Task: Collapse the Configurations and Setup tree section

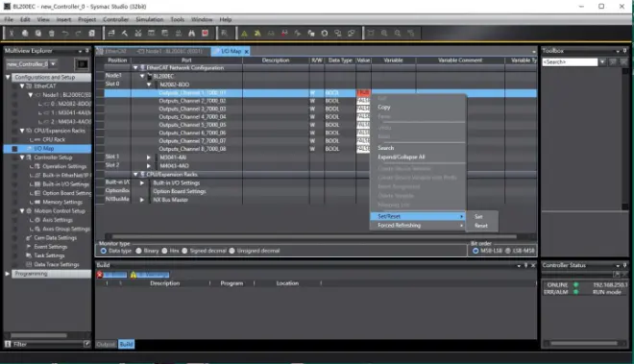Action: pyautogui.click(x=8, y=77)
